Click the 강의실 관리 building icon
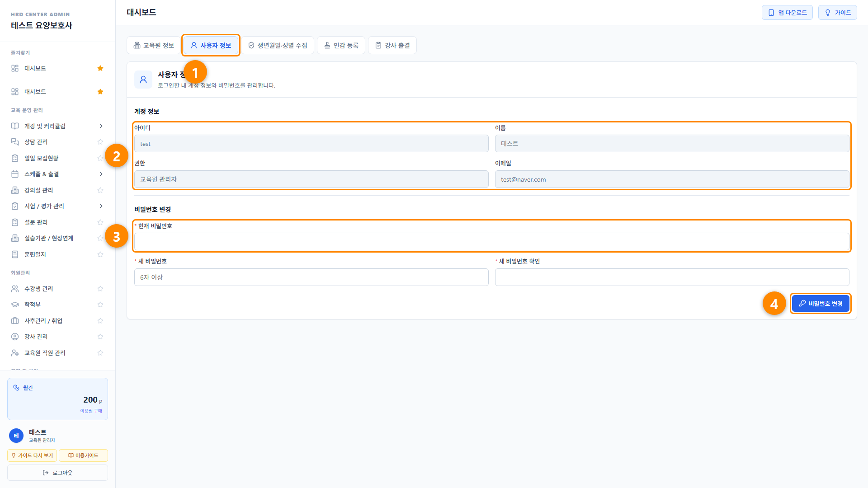 pyautogui.click(x=15, y=190)
